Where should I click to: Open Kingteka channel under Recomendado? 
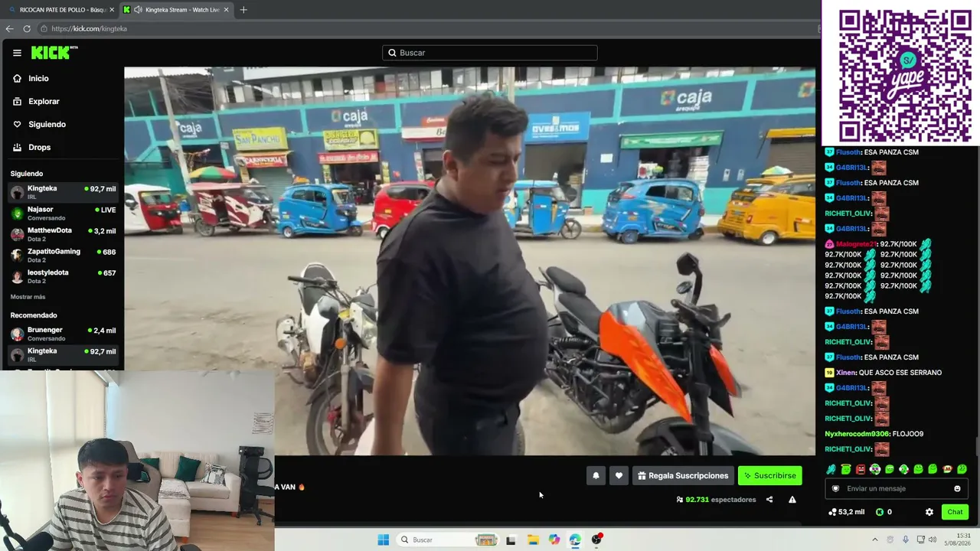(62, 355)
